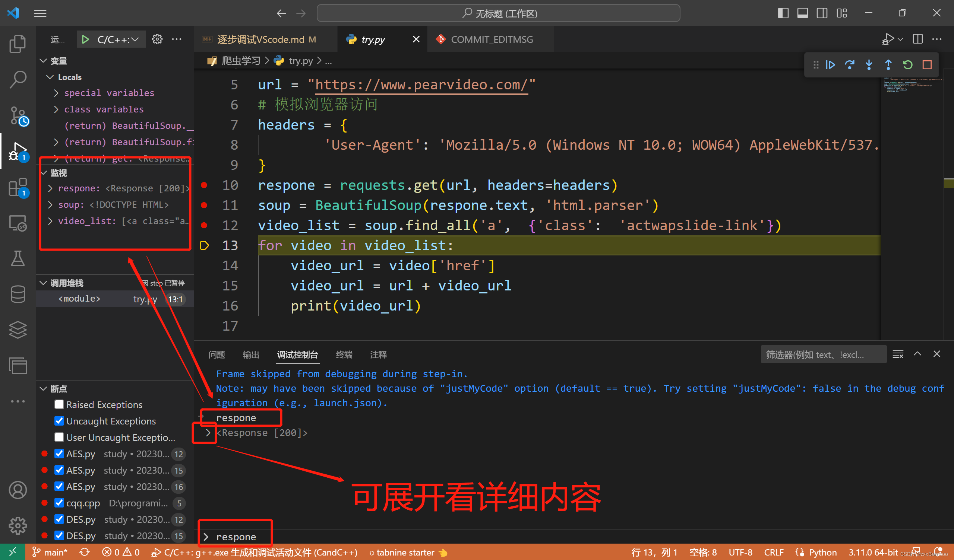The width and height of the screenshot is (954, 560).
Task: Click the Python language mode in status bar
Action: (822, 553)
